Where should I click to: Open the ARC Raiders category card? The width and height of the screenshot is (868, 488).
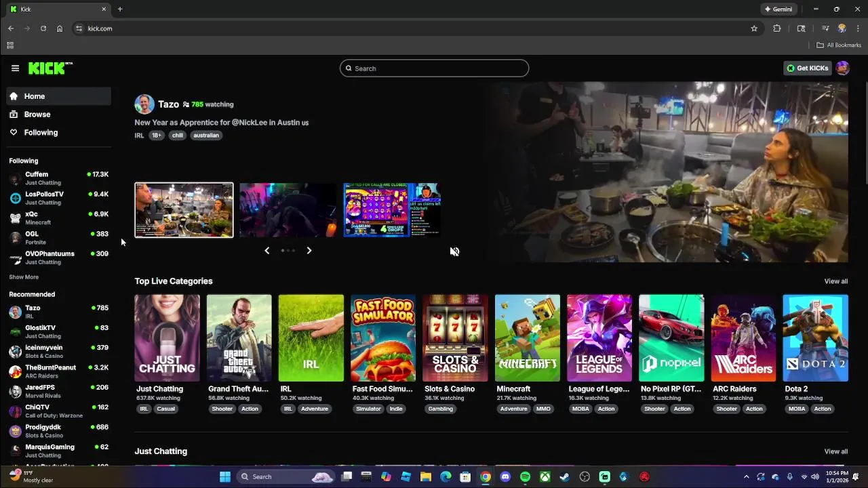click(743, 338)
